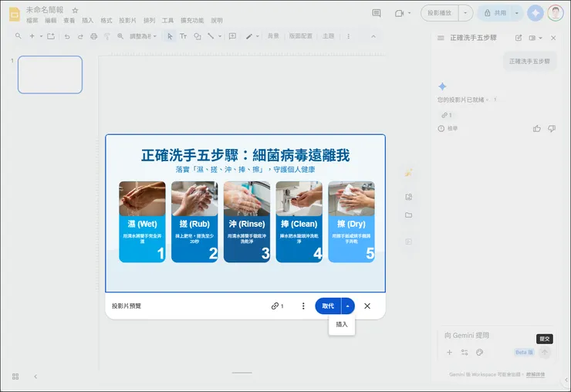Click the zoom magnifier icon
571x392 pixels.
point(120,36)
